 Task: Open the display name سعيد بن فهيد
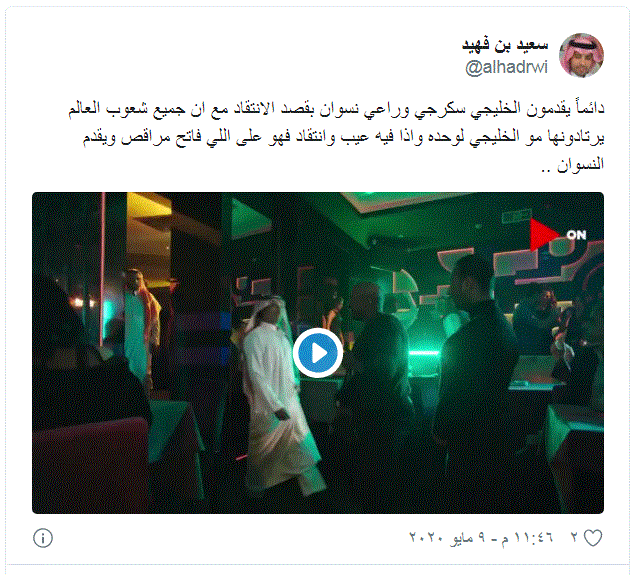pos(505,45)
